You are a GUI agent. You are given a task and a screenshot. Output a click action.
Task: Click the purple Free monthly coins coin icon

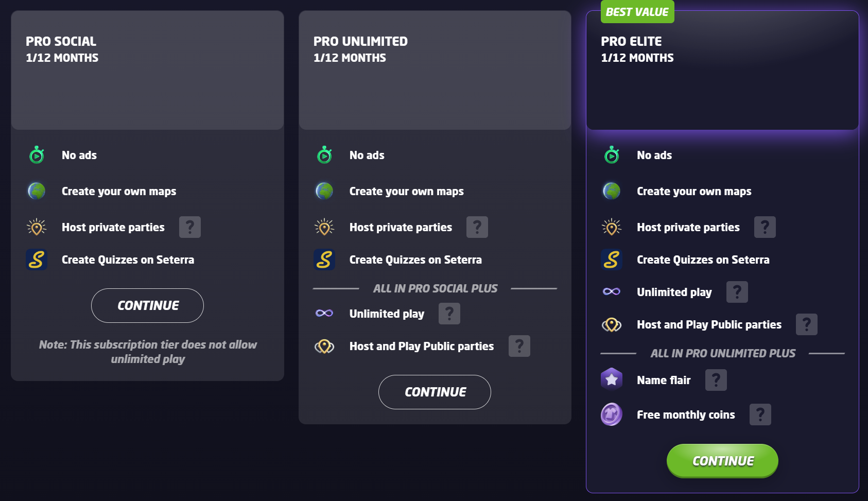(612, 414)
